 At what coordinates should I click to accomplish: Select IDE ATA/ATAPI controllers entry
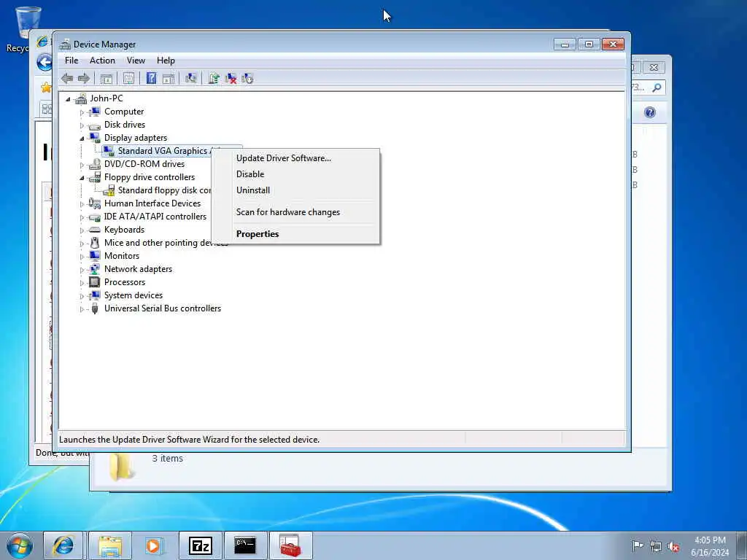(x=155, y=217)
